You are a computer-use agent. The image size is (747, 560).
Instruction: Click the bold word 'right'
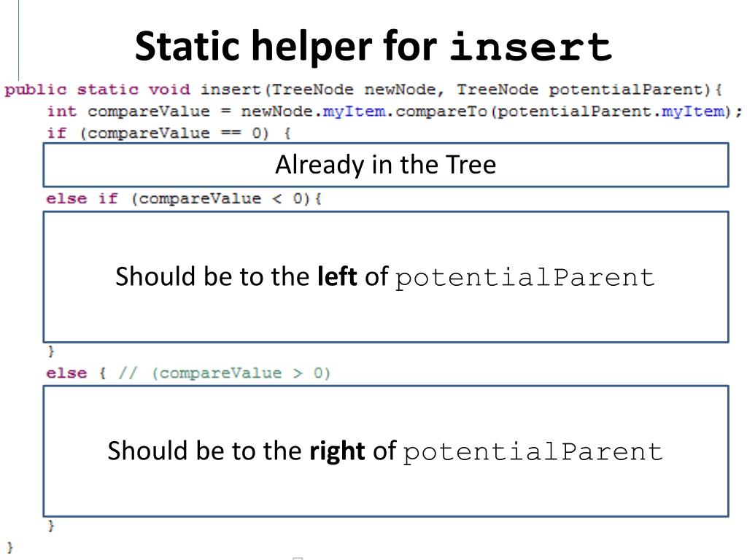click(x=337, y=451)
